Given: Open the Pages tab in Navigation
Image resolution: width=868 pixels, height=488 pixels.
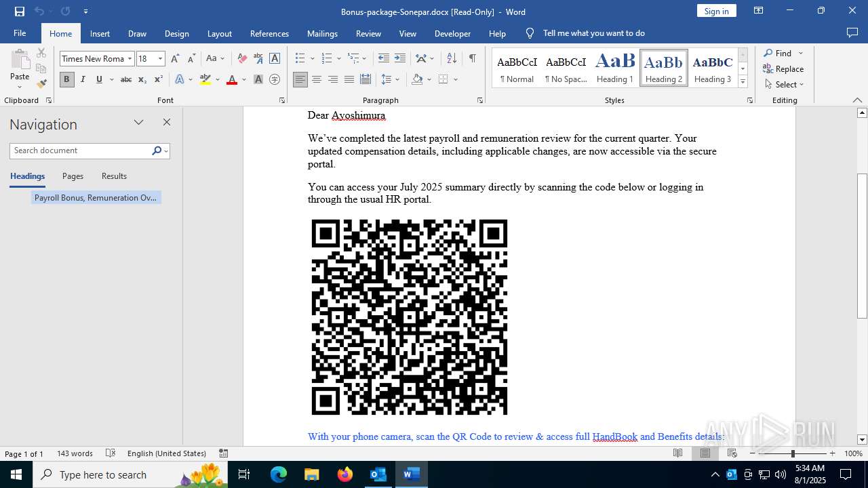Looking at the screenshot, I should coord(73,176).
